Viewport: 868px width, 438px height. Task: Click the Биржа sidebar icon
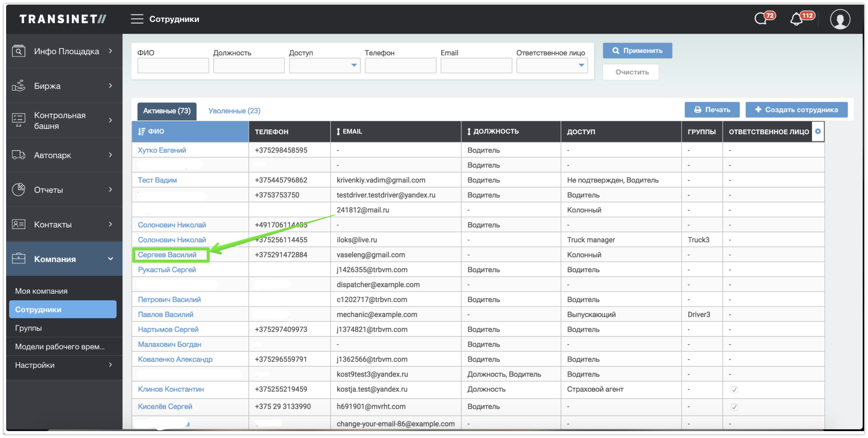click(18, 86)
